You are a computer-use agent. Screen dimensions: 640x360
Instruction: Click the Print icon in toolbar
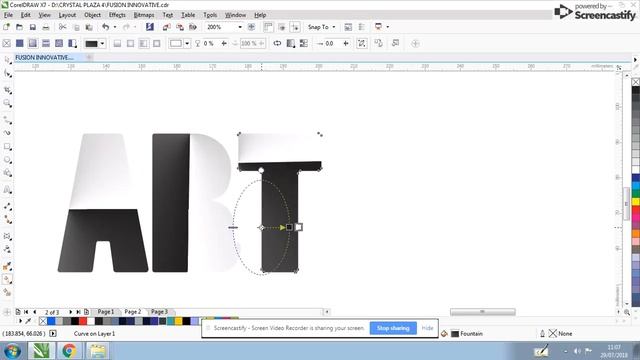[46, 27]
